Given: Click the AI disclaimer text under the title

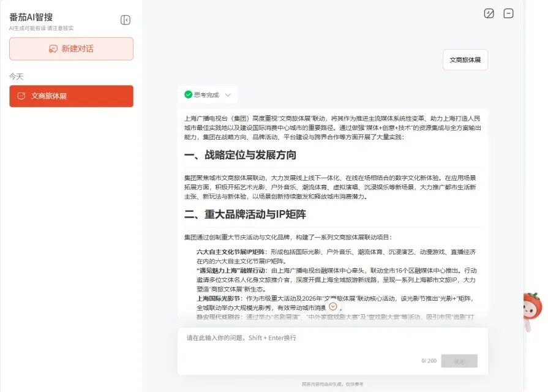Looking at the screenshot, I should tap(41, 28).
